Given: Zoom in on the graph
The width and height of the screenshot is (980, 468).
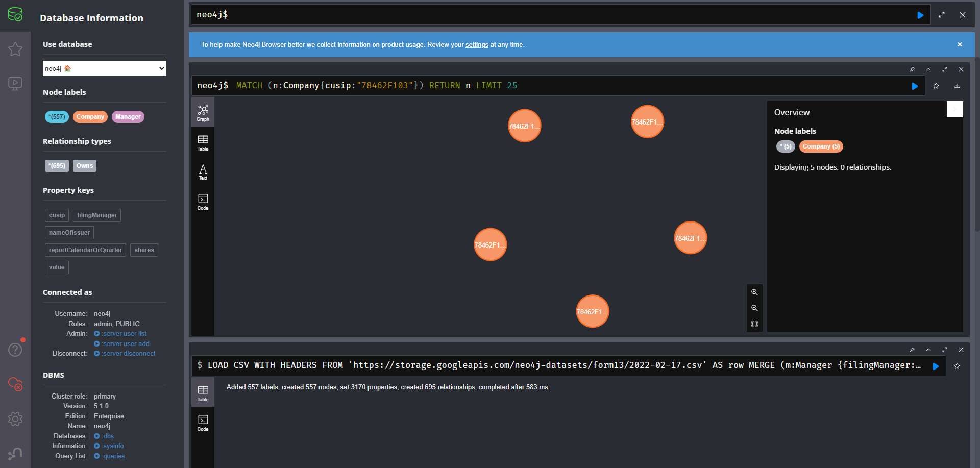Looking at the screenshot, I should 754,292.
